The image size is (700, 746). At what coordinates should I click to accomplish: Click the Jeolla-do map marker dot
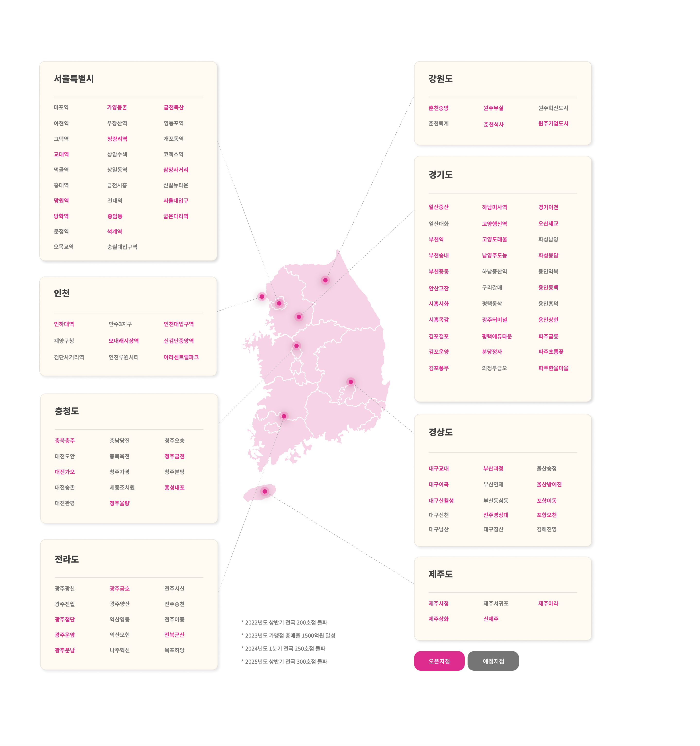(284, 416)
